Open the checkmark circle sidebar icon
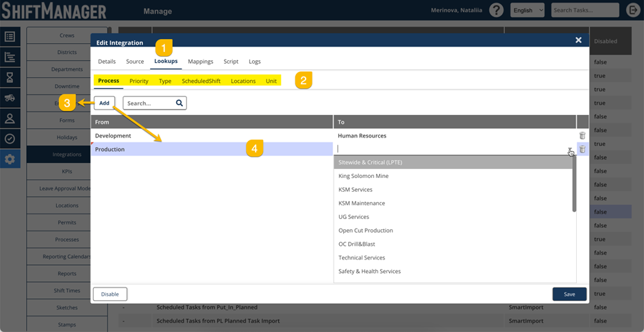 tap(10, 138)
